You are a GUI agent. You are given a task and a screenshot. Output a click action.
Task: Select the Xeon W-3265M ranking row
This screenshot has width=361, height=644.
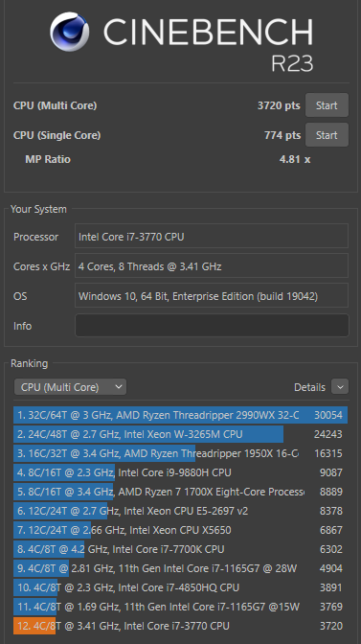(180, 434)
